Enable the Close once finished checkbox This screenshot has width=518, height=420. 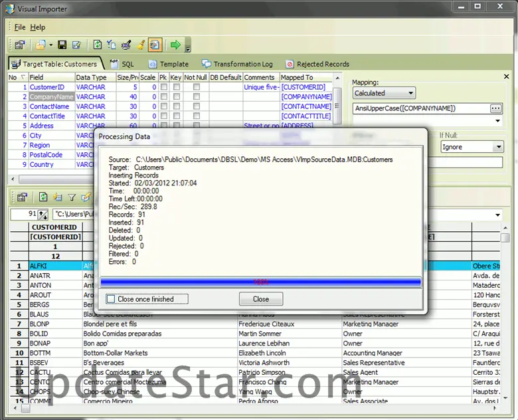tap(111, 299)
